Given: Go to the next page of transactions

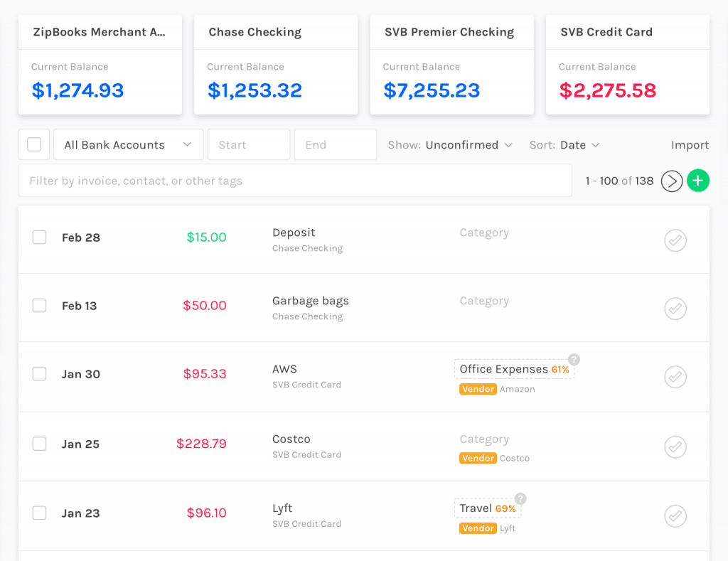Looking at the screenshot, I should click(x=671, y=181).
